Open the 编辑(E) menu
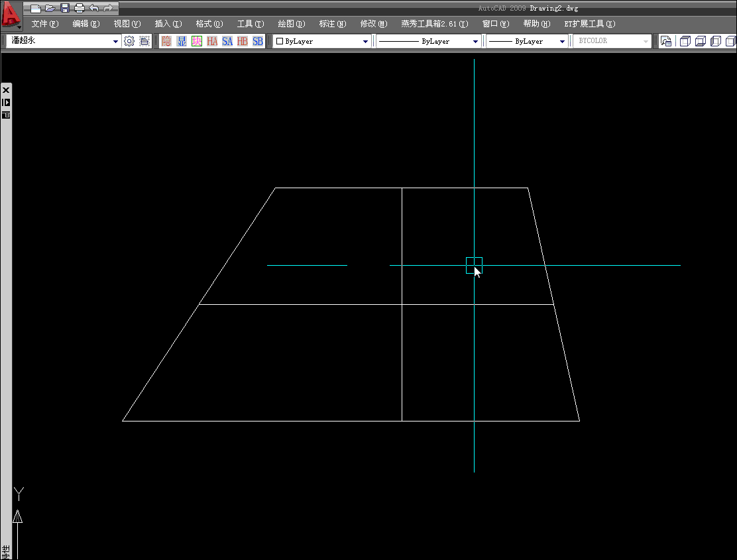 [86, 23]
